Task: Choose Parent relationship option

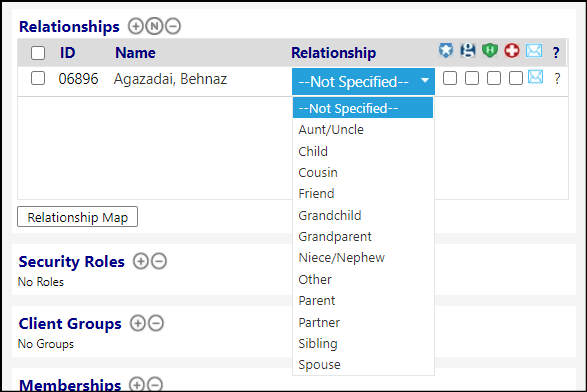Action: click(x=363, y=301)
